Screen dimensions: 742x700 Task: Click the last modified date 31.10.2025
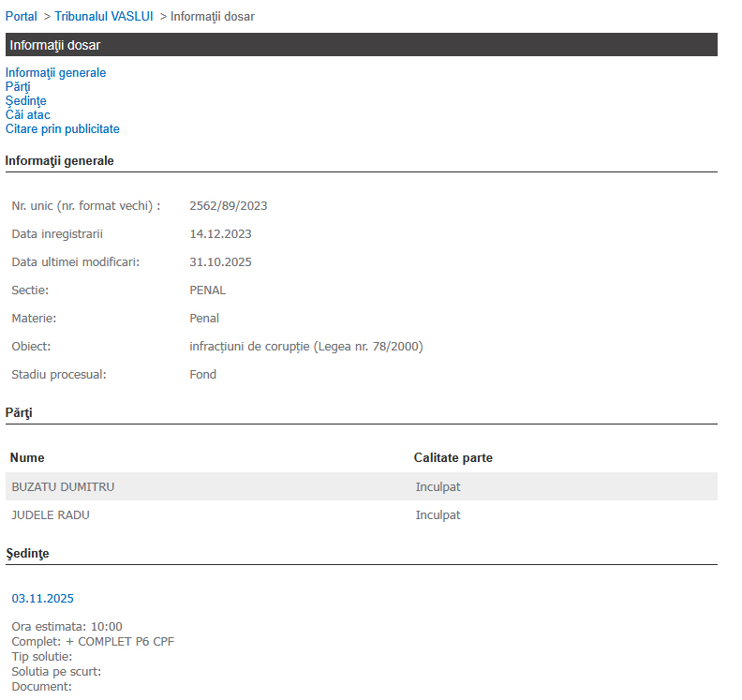pos(220,262)
